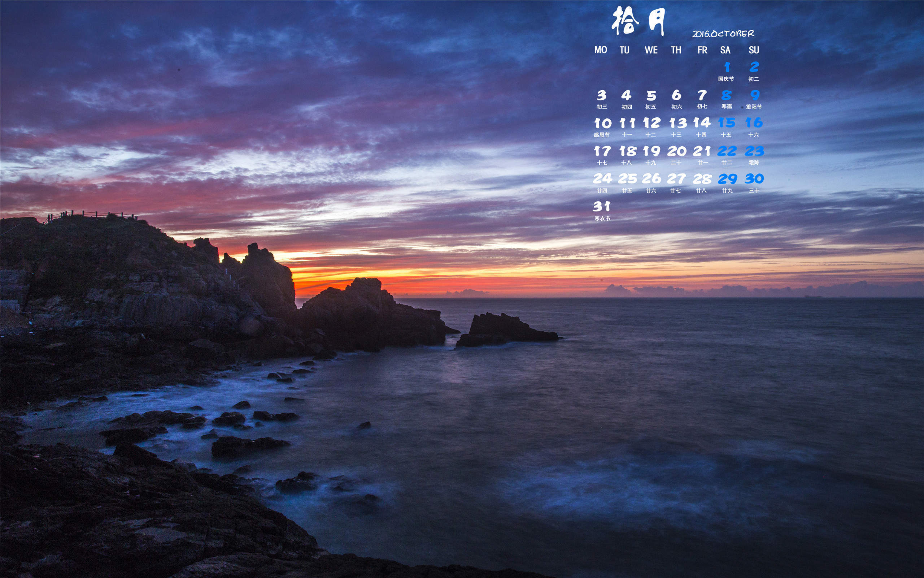Click the blue date 23
This screenshot has height=578, width=924.
point(754,151)
